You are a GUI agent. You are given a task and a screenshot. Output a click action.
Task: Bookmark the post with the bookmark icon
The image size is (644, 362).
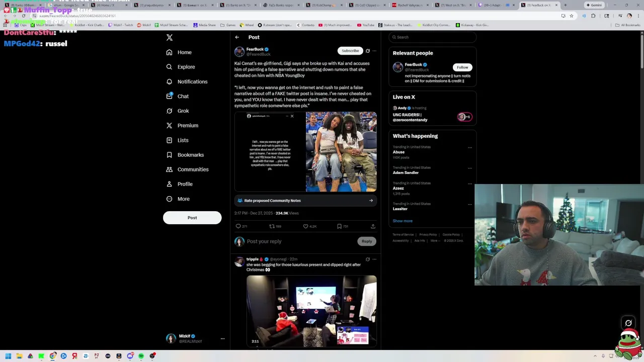pos(339,226)
